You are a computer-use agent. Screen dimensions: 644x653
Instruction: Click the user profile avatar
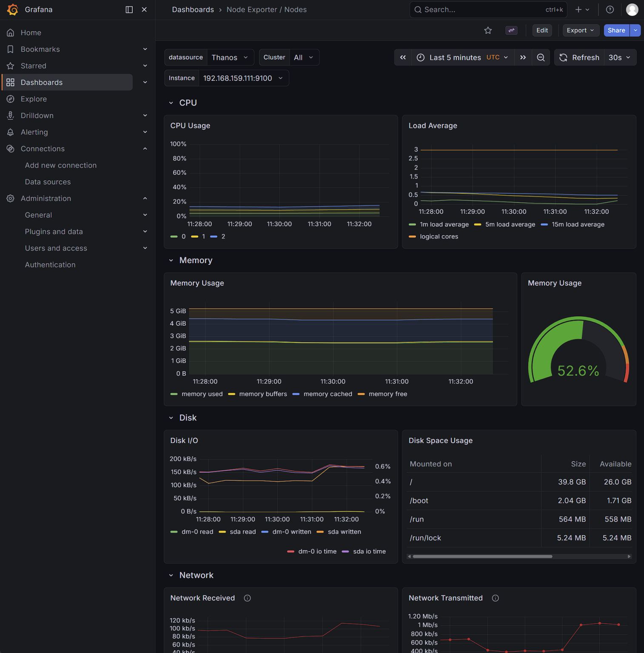[632, 9]
